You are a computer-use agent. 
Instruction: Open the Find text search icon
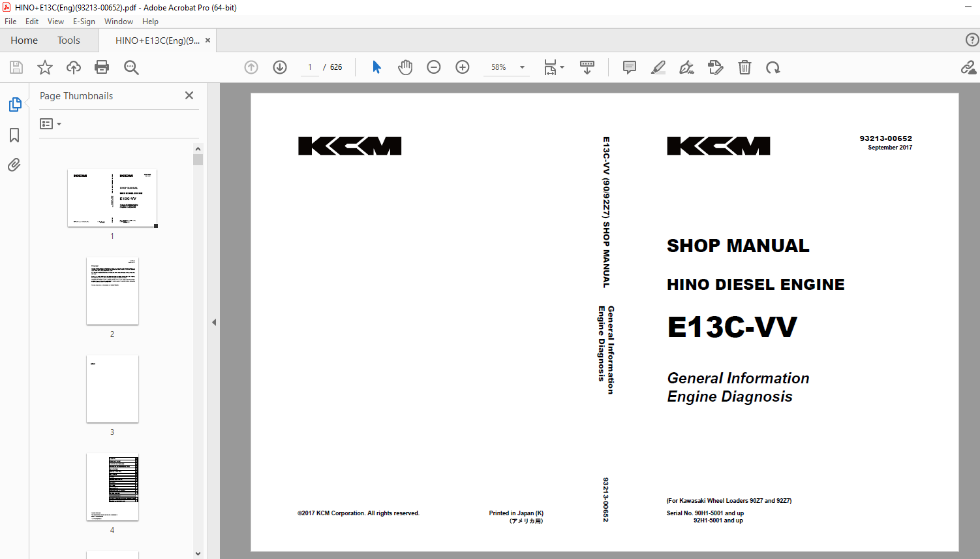(x=131, y=67)
